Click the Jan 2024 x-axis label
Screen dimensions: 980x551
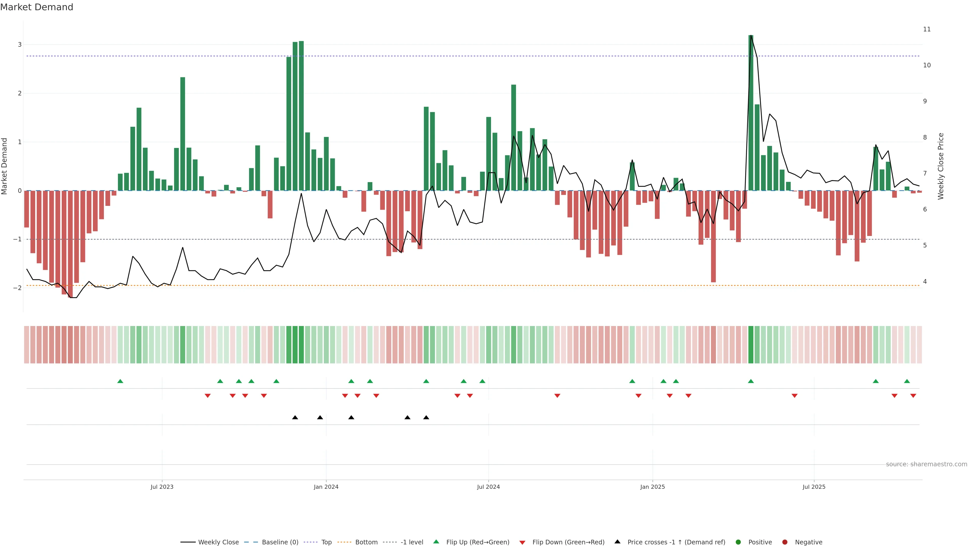pyautogui.click(x=326, y=487)
